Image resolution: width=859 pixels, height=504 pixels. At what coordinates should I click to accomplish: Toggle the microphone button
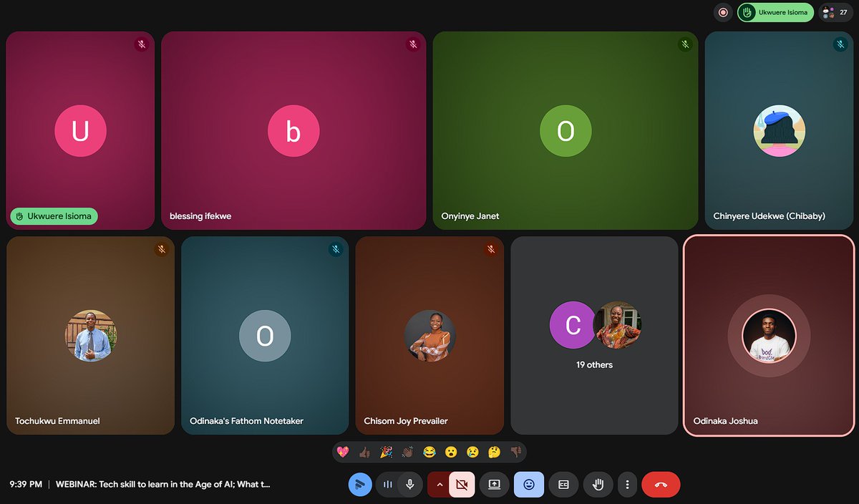[409, 485]
